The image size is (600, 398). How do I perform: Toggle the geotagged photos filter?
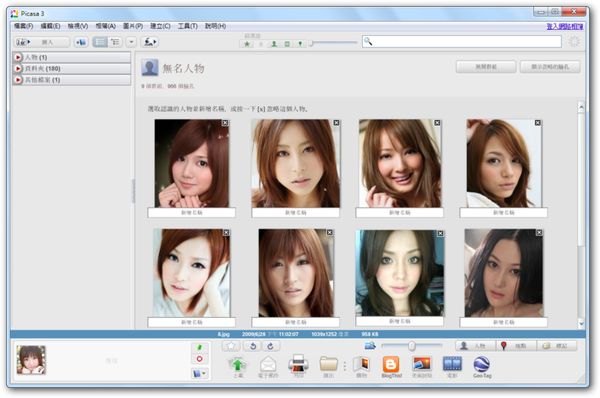[x=300, y=44]
